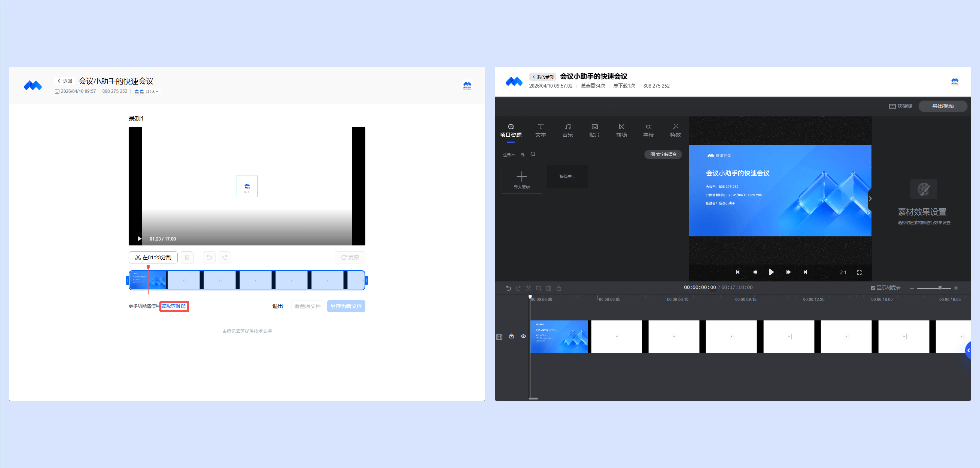Toggle the track lock icon

coord(511,336)
